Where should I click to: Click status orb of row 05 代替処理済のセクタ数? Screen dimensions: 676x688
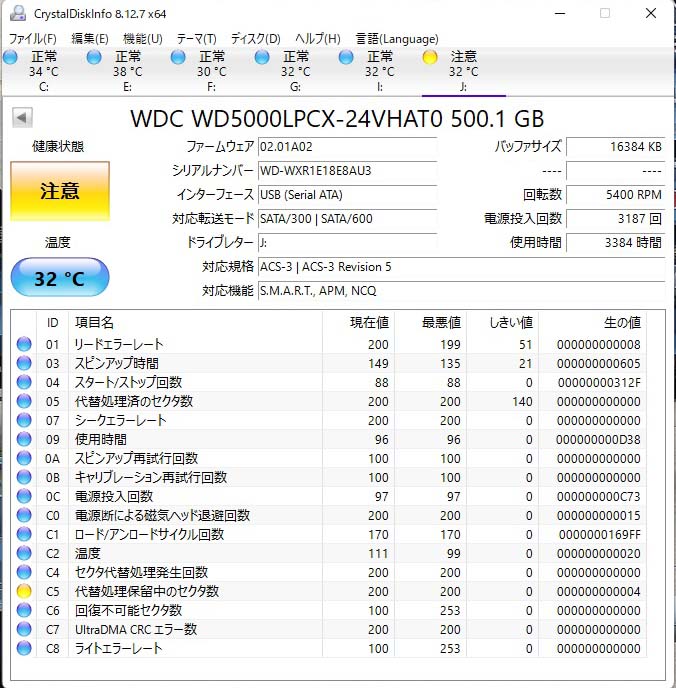click(24, 401)
